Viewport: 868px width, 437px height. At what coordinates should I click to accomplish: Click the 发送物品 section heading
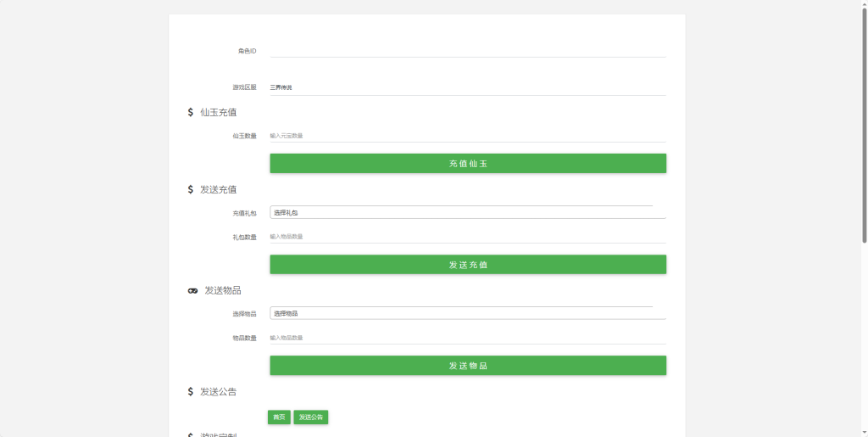click(223, 291)
